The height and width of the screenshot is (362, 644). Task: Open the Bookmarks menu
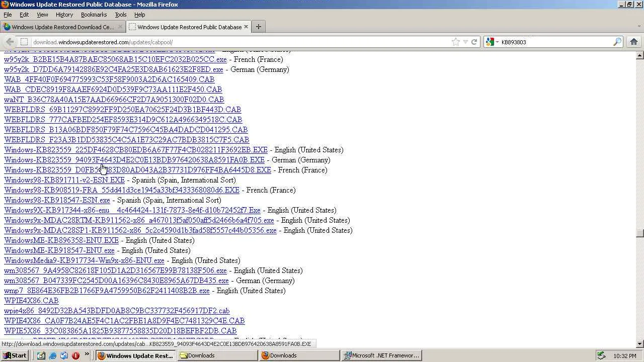point(94,15)
